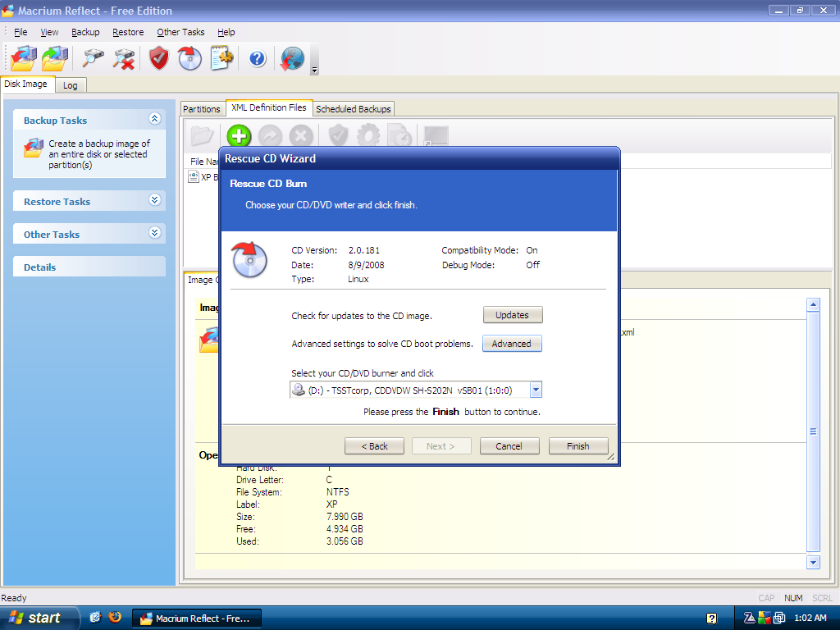Select the XML Definition Files tab
Image resolution: width=840 pixels, height=630 pixels.
pos(269,107)
